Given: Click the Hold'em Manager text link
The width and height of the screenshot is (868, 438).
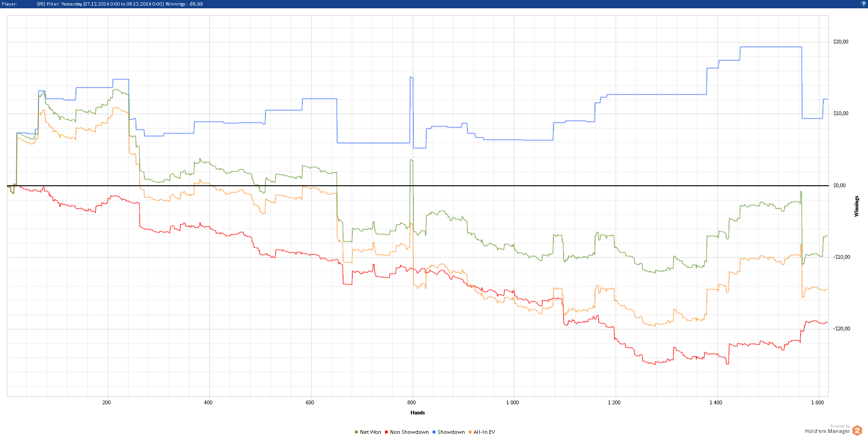Looking at the screenshot, I should [x=827, y=431].
